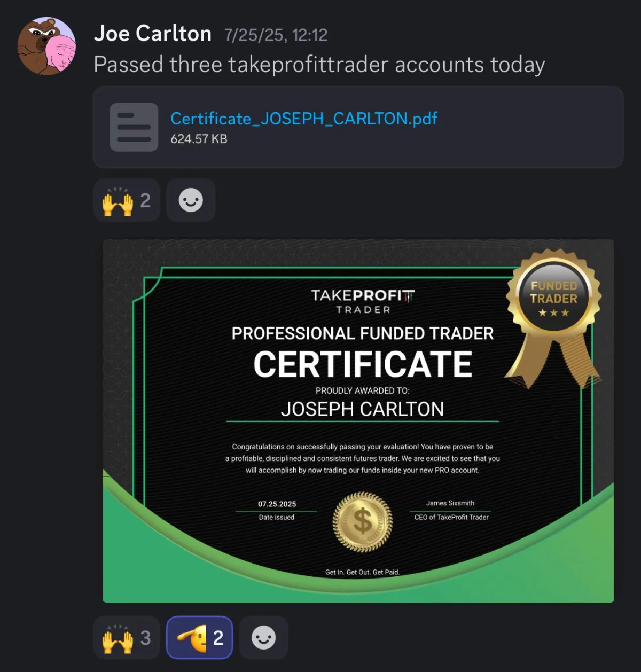Open the Joe Carlton username profile
This screenshot has height=672, width=641.
[x=153, y=34]
